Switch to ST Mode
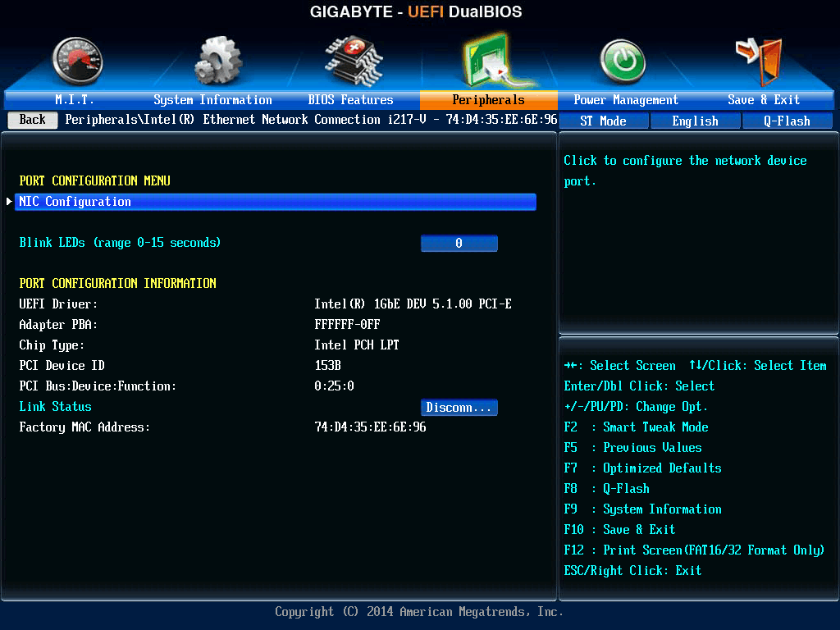This screenshot has height=630, width=840. 603,121
